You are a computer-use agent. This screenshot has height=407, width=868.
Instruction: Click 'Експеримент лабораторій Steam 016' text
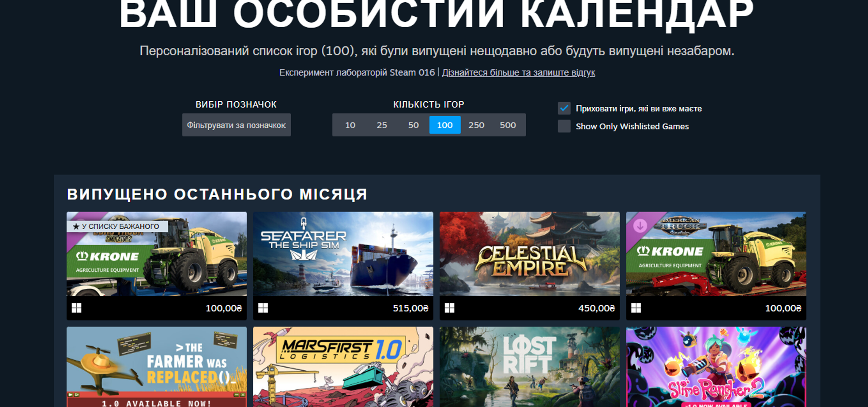pyautogui.click(x=357, y=72)
